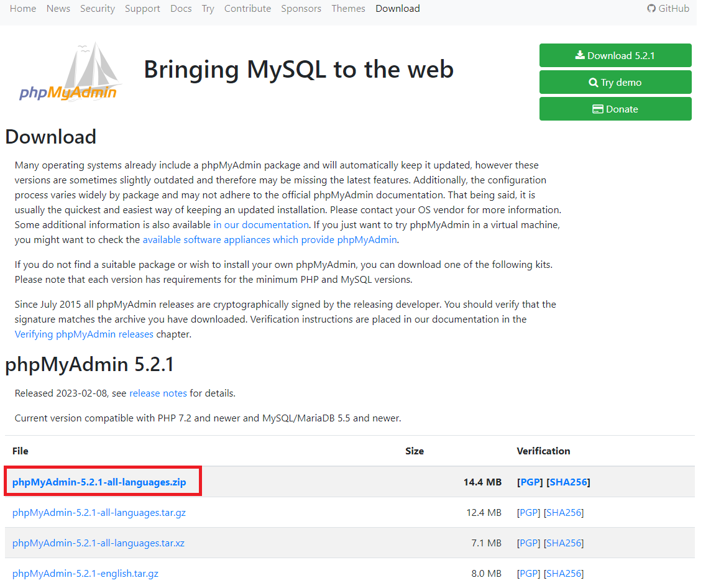Open Verifying phpMyAdmin releases link

[84, 334]
